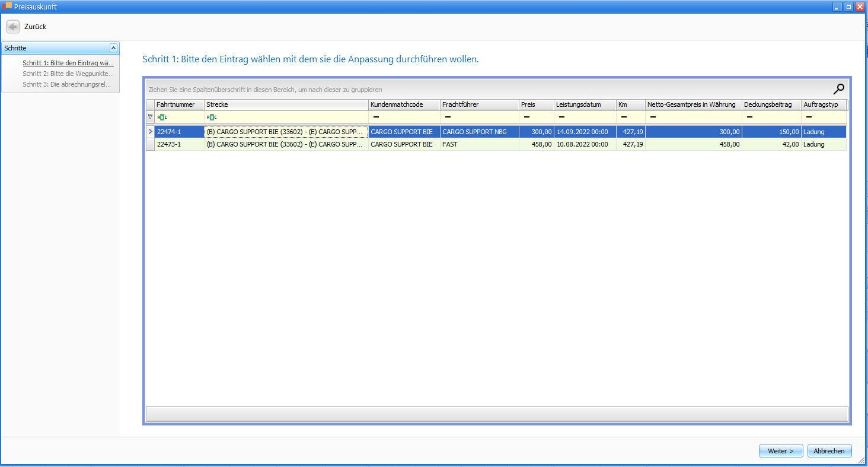Click the Abbrechen button
The image size is (868, 467).
pyautogui.click(x=829, y=451)
